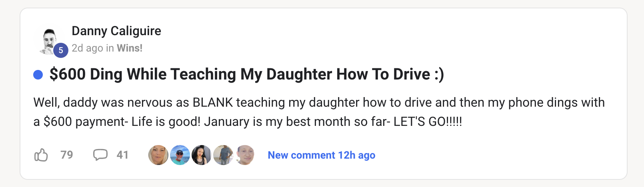Open third commenter avatar, the dark-haired woman

[202, 155]
